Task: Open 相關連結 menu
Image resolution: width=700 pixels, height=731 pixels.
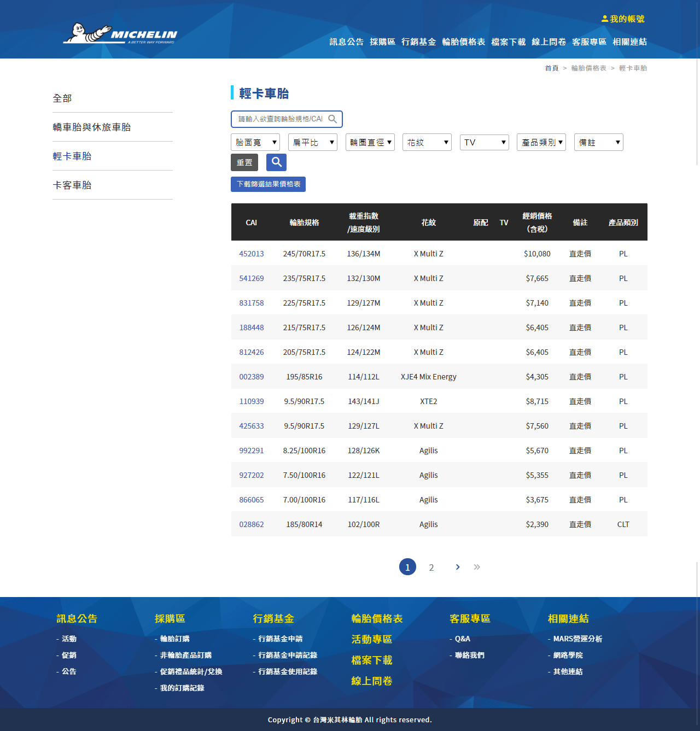Action: click(x=629, y=42)
